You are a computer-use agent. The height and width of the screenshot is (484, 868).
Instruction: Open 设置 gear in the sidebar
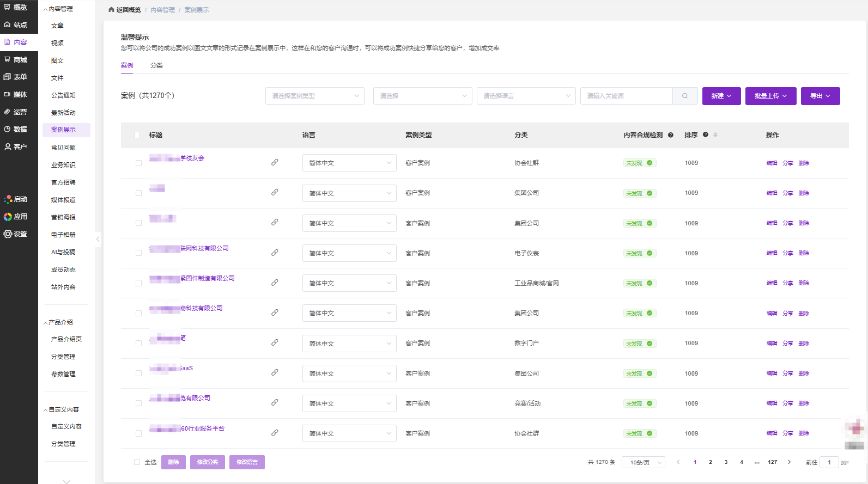click(16, 234)
